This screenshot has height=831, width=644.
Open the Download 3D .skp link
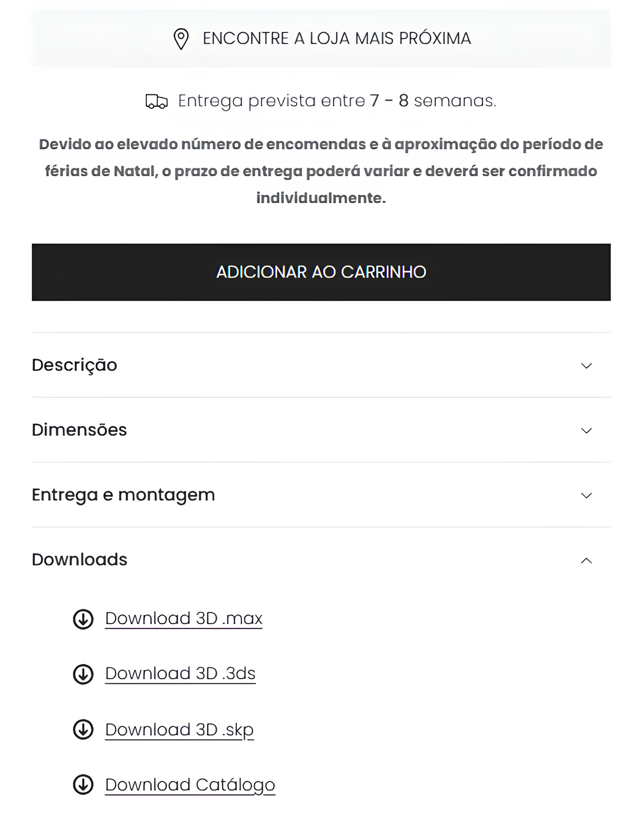coord(179,730)
